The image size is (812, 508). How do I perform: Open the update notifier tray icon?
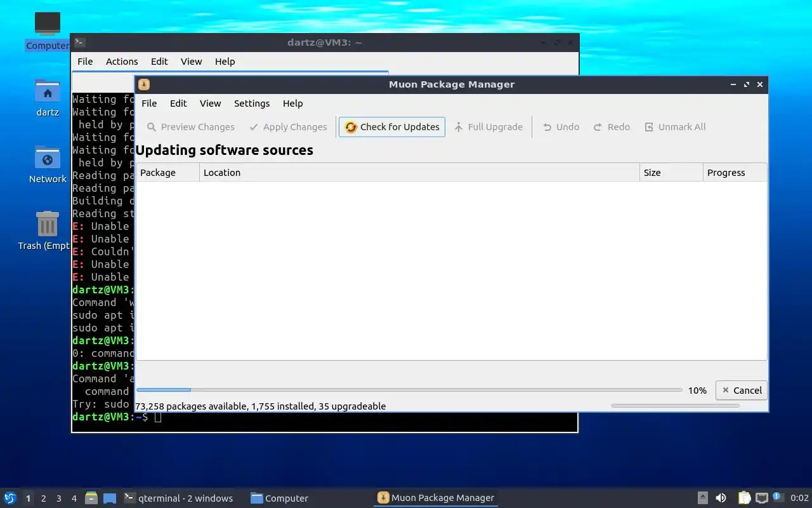pos(778,498)
